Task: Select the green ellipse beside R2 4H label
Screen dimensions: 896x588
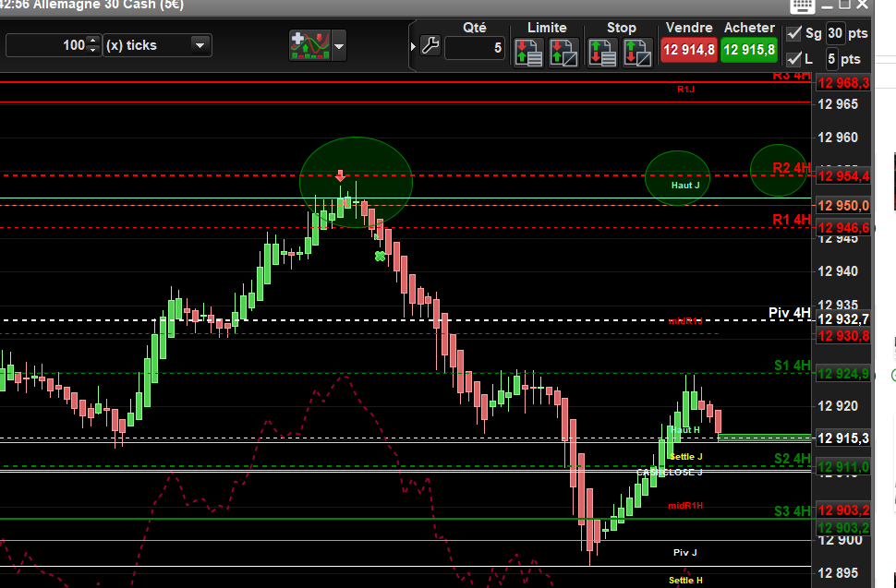Action: click(x=779, y=170)
